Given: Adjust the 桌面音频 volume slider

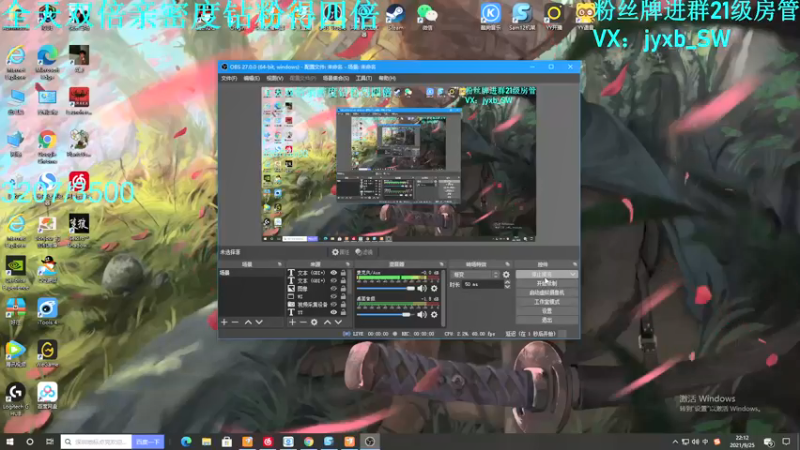Looking at the screenshot, I should coord(386,315).
